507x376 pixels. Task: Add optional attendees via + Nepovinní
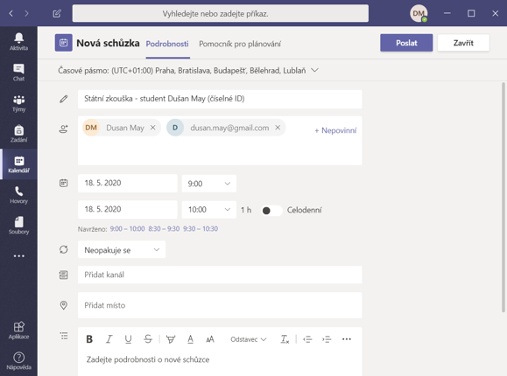[x=335, y=130]
